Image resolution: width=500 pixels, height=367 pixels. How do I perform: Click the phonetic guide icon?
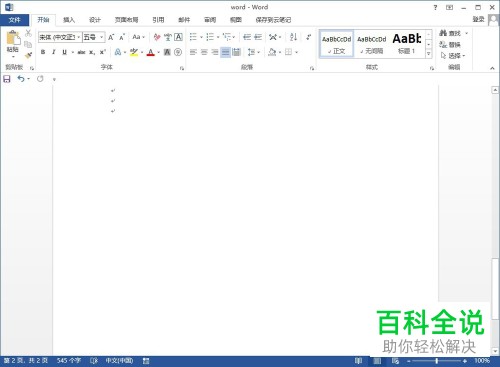click(x=168, y=37)
